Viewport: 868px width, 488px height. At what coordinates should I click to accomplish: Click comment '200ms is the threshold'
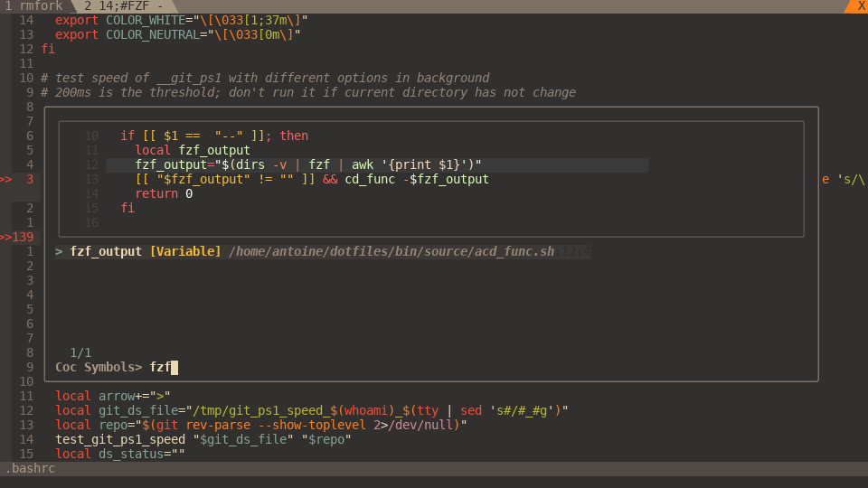pyautogui.click(x=308, y=92)
